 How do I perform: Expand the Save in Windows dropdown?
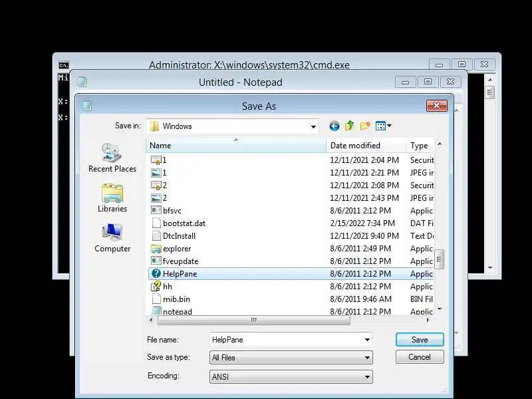[313, 127]
